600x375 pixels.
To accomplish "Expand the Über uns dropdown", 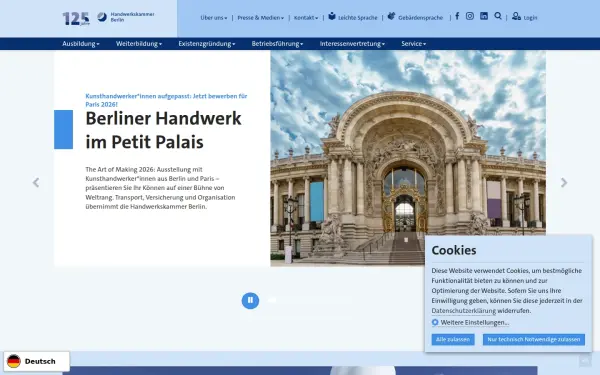I will click(214, 18).
